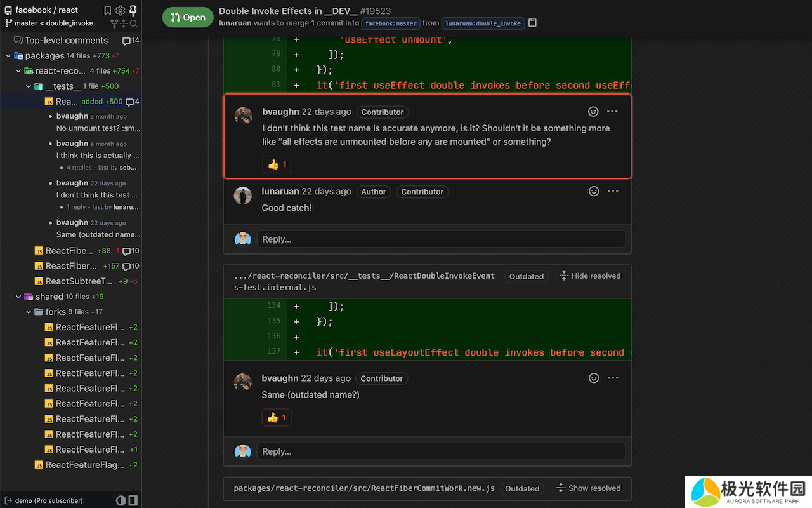The width and height of the screenshot is (812, 508).
Task: Toggle sidebar dock position icon in footer
Action: click(133, 500)
